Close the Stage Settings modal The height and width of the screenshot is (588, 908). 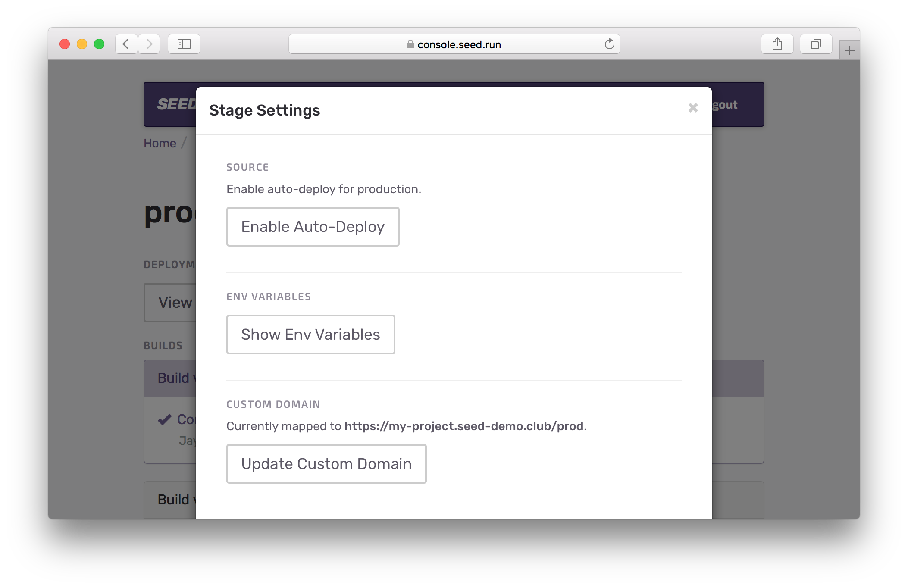click(693, 108)
